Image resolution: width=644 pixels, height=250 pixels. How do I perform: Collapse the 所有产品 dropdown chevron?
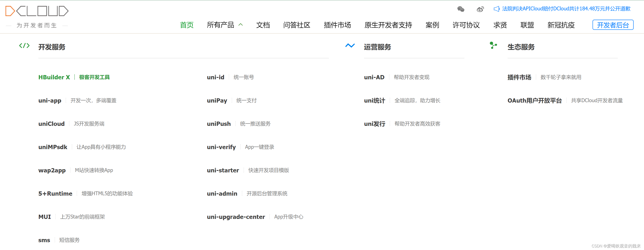coord(241,25)
